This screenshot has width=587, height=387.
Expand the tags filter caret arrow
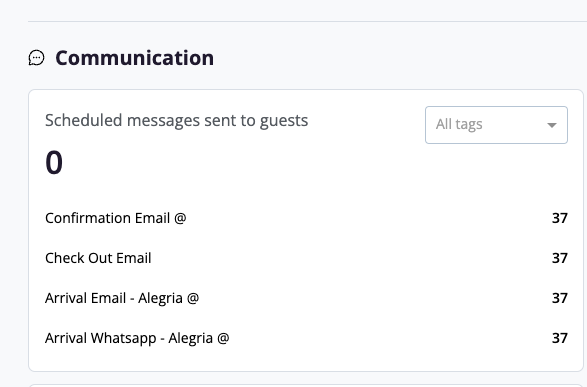click(551, 125)
